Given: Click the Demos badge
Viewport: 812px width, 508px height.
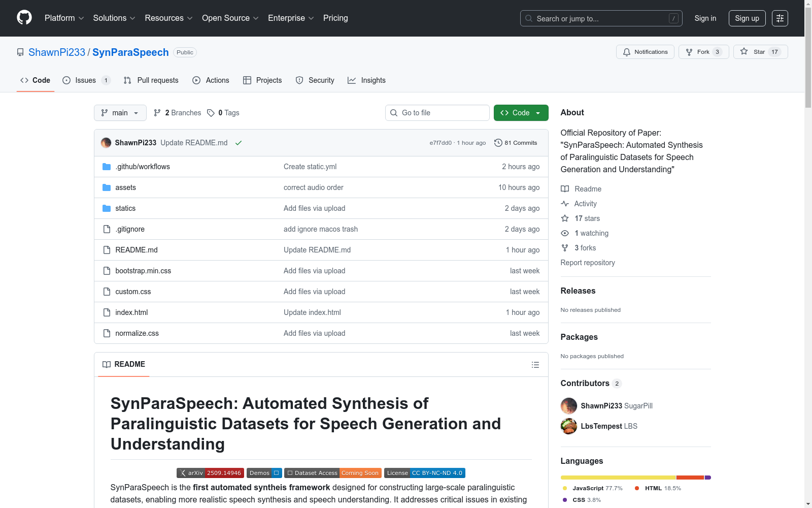Looking at the screenshot, I should [x=264, y=473].
